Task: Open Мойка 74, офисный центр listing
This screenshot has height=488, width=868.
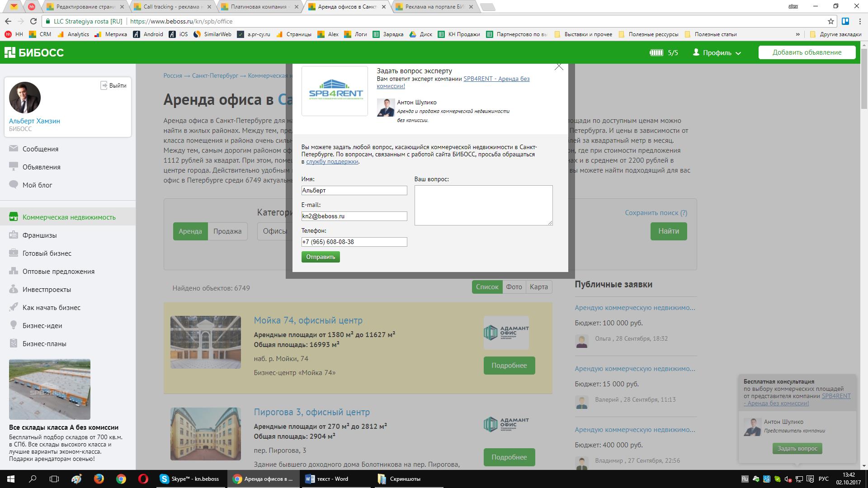Action: point(308,320)
